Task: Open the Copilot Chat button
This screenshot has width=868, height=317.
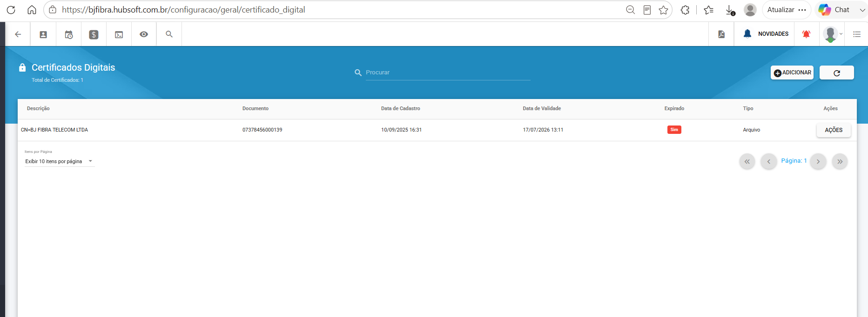Action: [x=834, y=10]
